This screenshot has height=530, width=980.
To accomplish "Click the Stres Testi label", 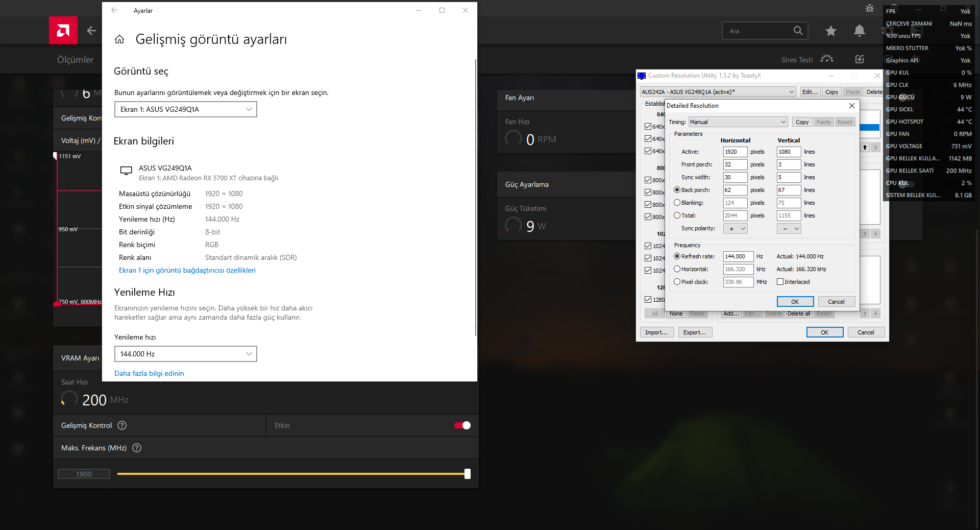I will (x=797, y=60).
